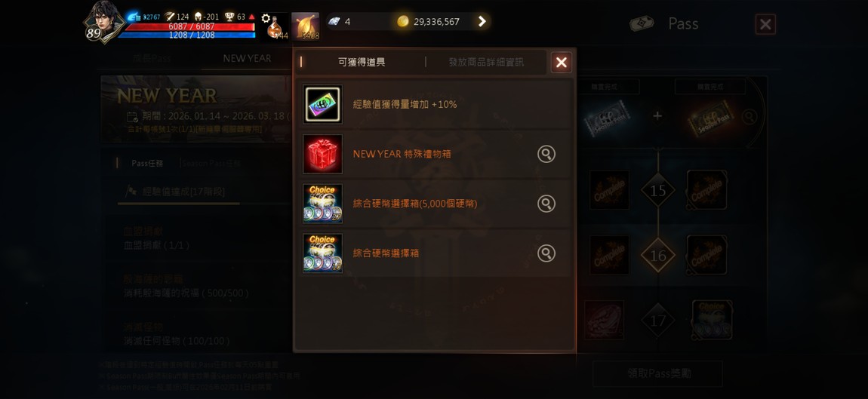
Task: Inspect details of 綜合硬幣選擇箱(5,000個硬幣)
Action: [546, 204]
